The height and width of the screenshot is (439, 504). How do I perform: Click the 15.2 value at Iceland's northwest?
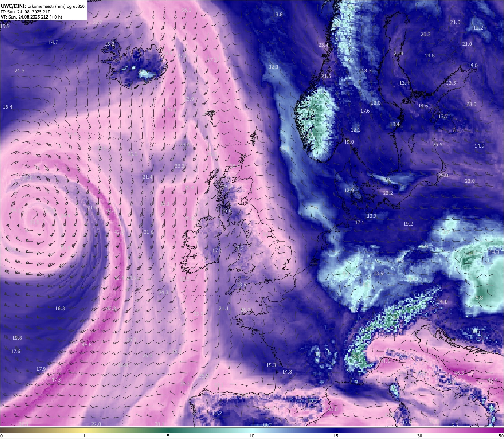pyautogui.click(x=109, y=44)
